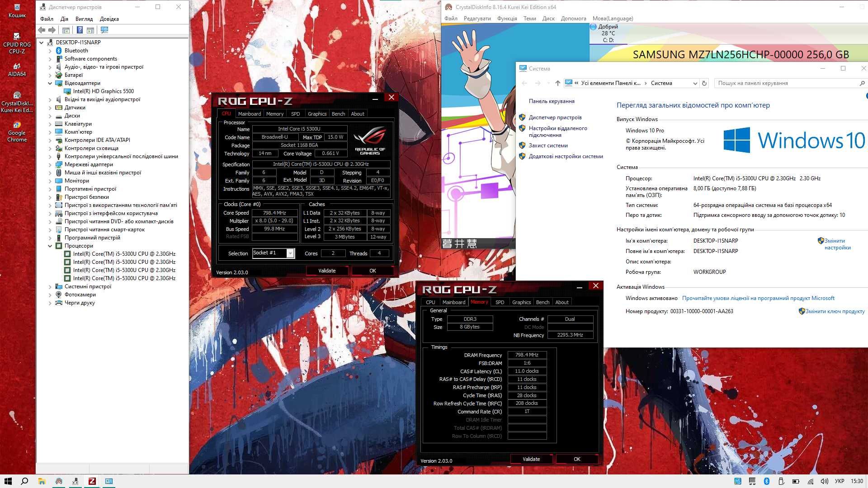The width and height of the screenshot is (868, 488).
Task: Switch to Mainboard tab in upper CPU-Z window
Action: click(250, 114)
